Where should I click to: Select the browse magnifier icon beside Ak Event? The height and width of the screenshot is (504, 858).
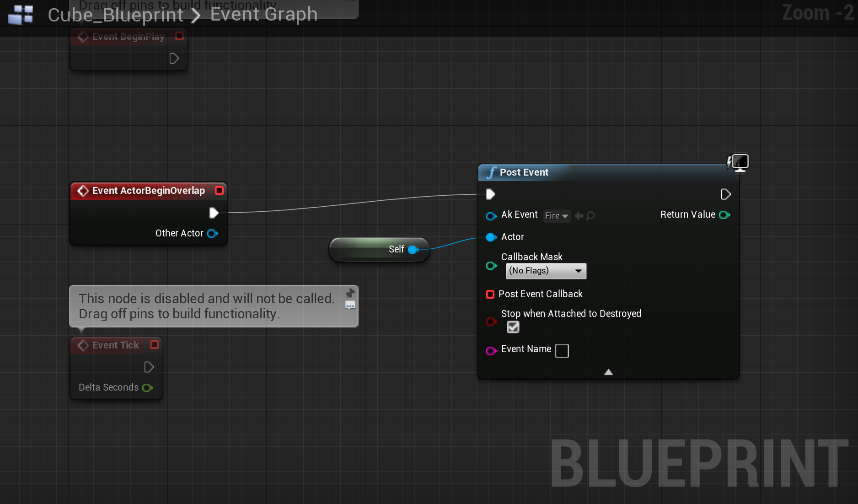tap(590, 215)
